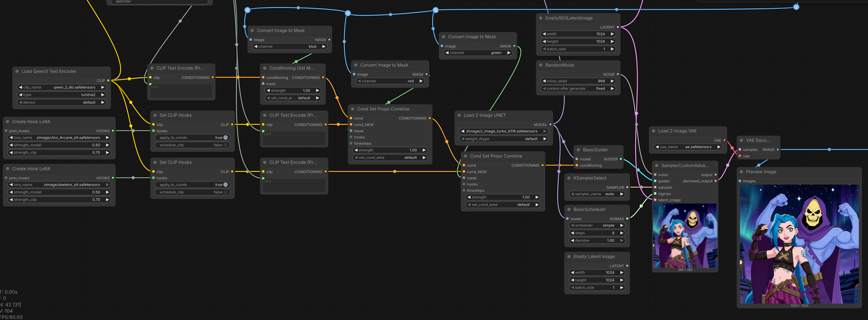Collapse the Create Hook LoRA node using Jinx_Arcane
The height and width of the screenshot is (320, 868).
click(8, 122)
